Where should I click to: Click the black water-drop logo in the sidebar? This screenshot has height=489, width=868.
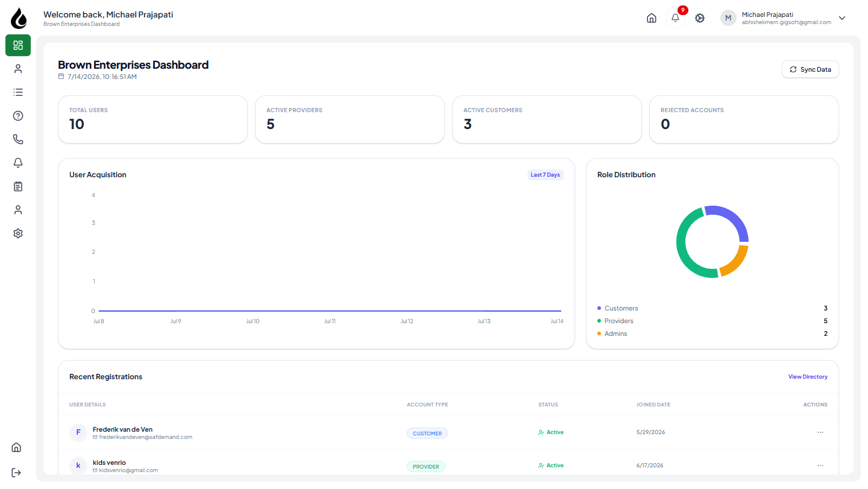(x=19, y=18)
